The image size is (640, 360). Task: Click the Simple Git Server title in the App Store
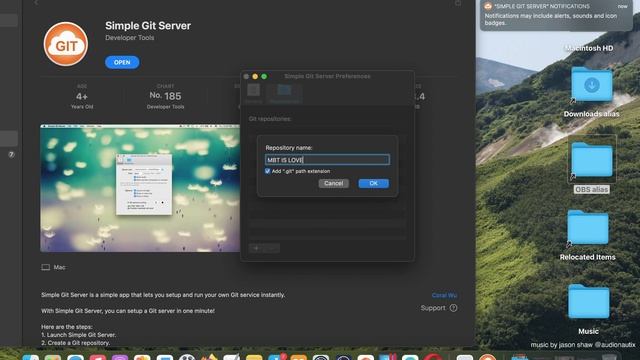click(148, 26)
